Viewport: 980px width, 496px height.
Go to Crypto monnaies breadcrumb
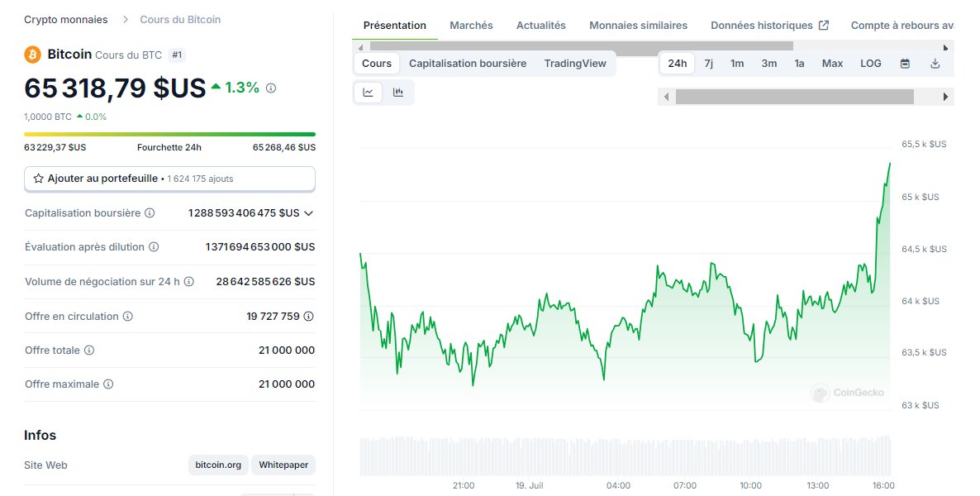pos(65,19)
